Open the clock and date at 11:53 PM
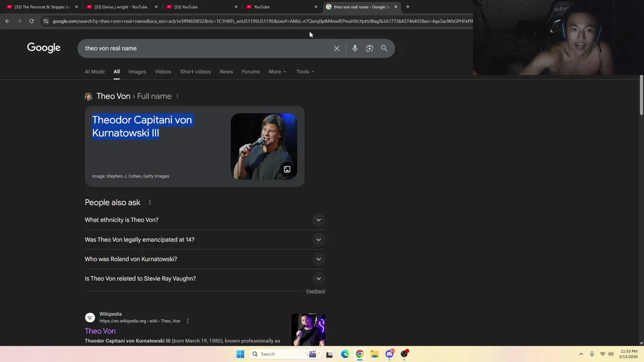This screenshot has width=644, height=362. coord(629,354)
